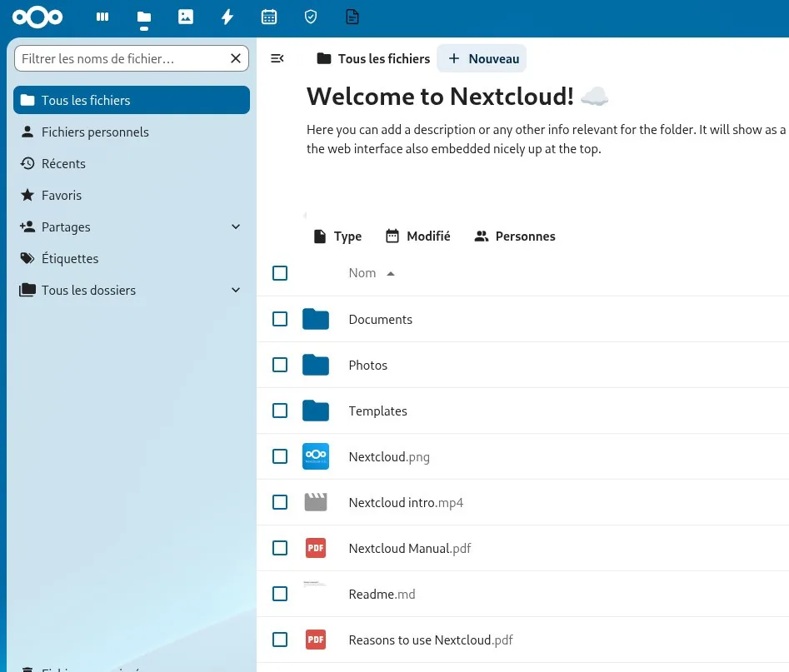Check the Documents folder checkbox
Viewport: 789px width, 672px height.
tap(280, 319)
